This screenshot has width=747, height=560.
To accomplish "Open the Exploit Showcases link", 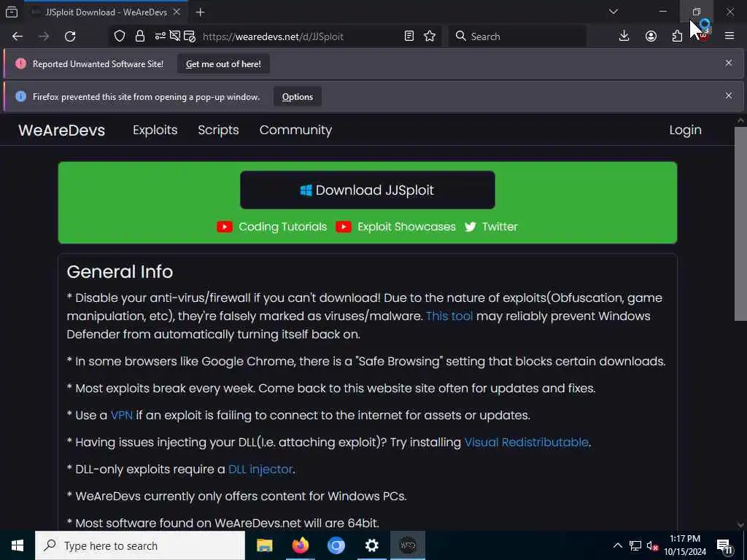I will pos(406,227).
